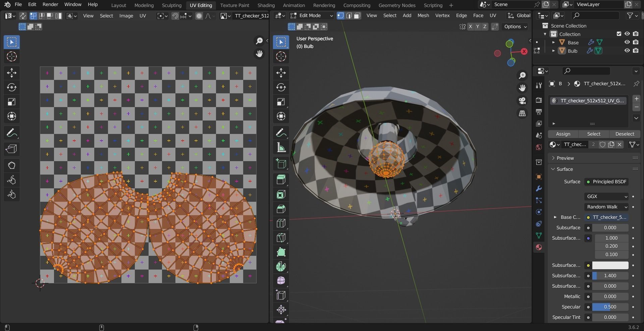Select the Smooth tool in 3D viewport
644x331 pixels.
point(281,281)
